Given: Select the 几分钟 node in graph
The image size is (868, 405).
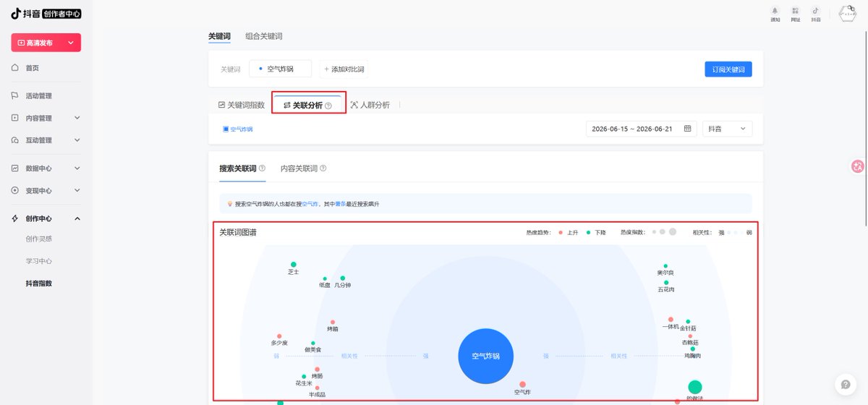Looking at the screenshot, I should tap(343, 278).
